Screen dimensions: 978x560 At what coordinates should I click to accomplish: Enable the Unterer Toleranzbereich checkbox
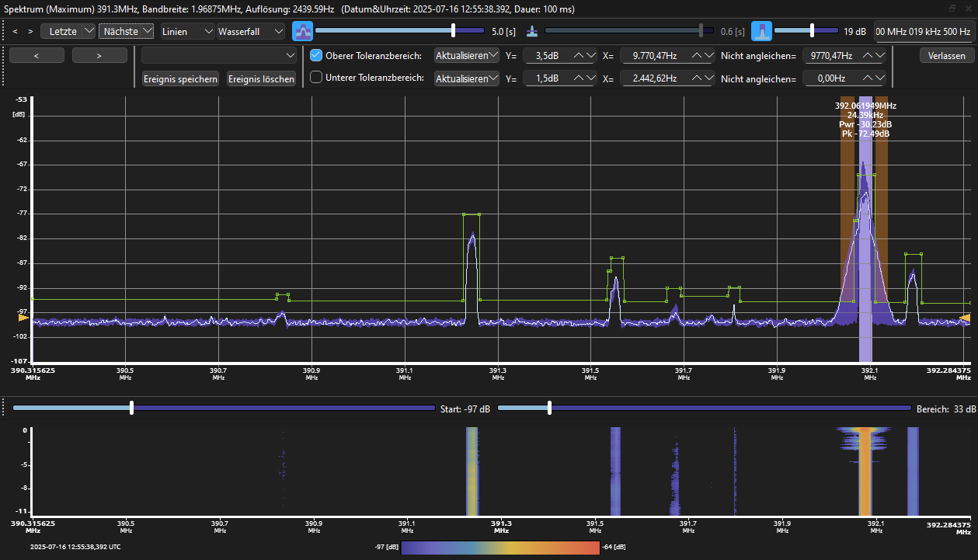316,78
